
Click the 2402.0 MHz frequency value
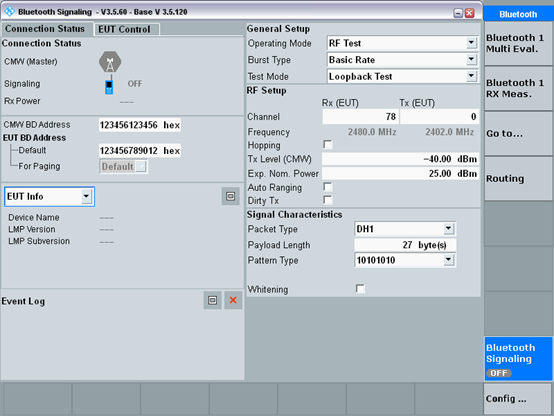pos(449,132)
